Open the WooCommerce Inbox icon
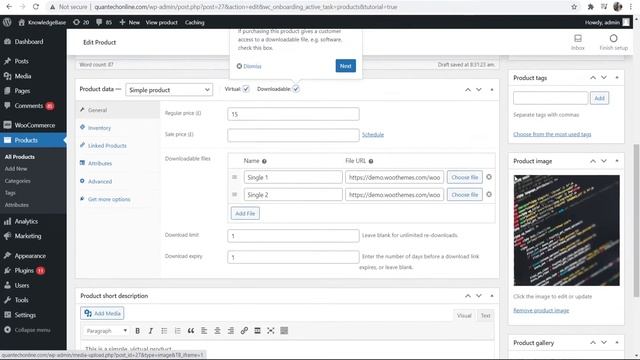Screen dimensions: 640x360 (x=578, y=42)
